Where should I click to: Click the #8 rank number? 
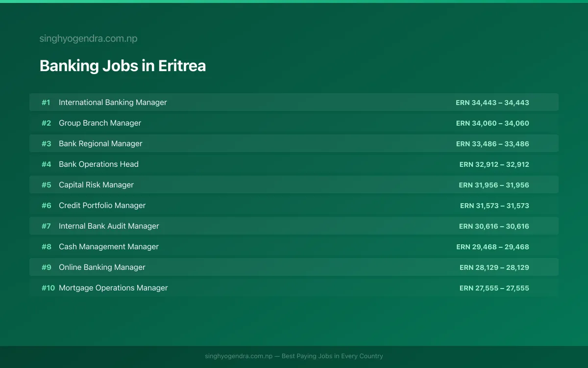[x=46, y=247]
